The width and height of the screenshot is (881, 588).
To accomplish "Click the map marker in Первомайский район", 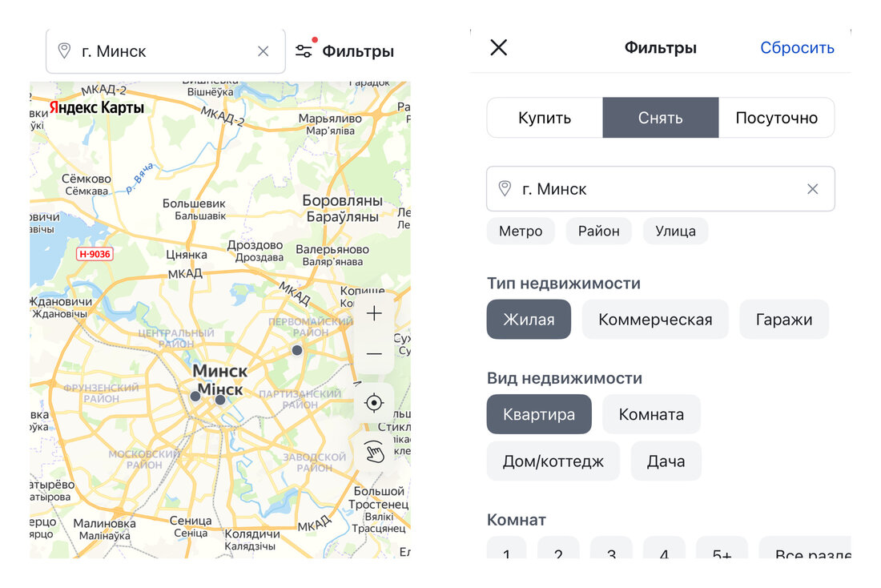I will [x=297, y=350].
